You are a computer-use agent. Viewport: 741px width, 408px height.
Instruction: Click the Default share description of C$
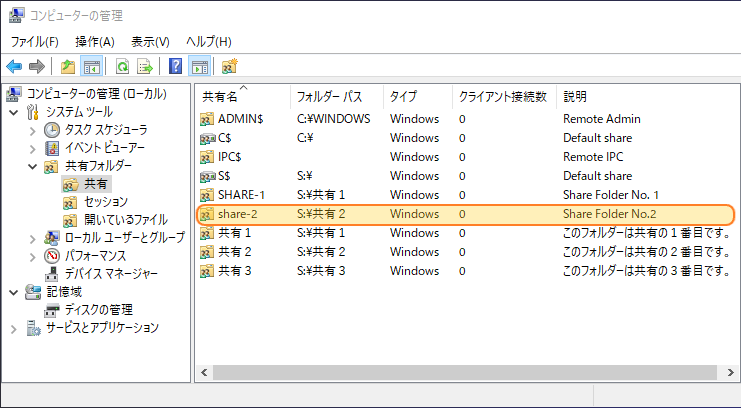coord(597,138)
